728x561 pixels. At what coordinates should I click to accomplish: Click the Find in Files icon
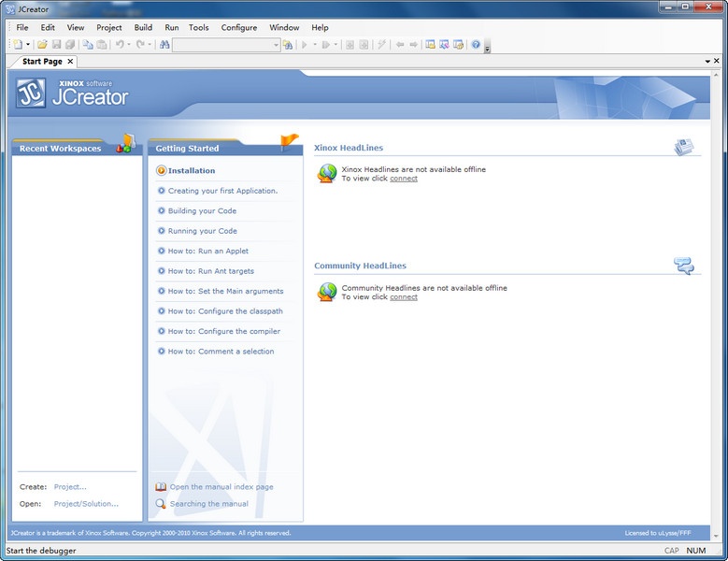point(288,45)
